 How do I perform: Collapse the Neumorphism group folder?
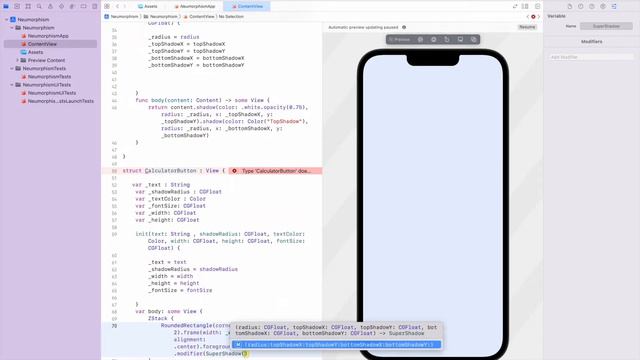pyautogui.click(x=12, y=28)
